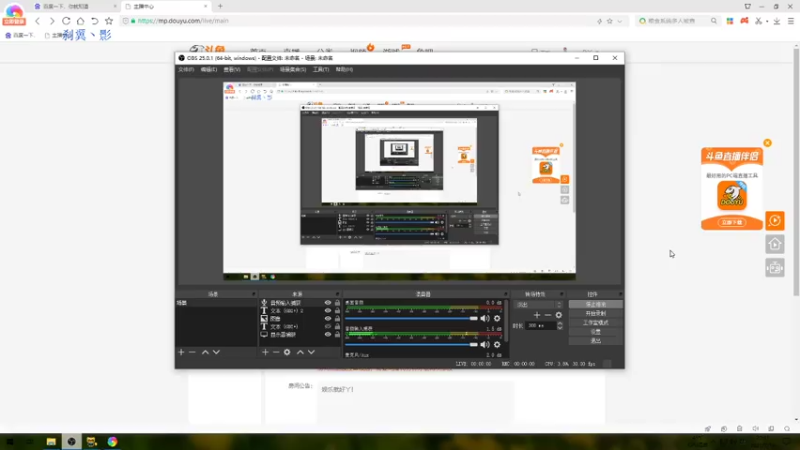Viewport: 800px width, 450px height.
Task: Expand the address bar dropdown chevron
Action: [x=620, y=21]
